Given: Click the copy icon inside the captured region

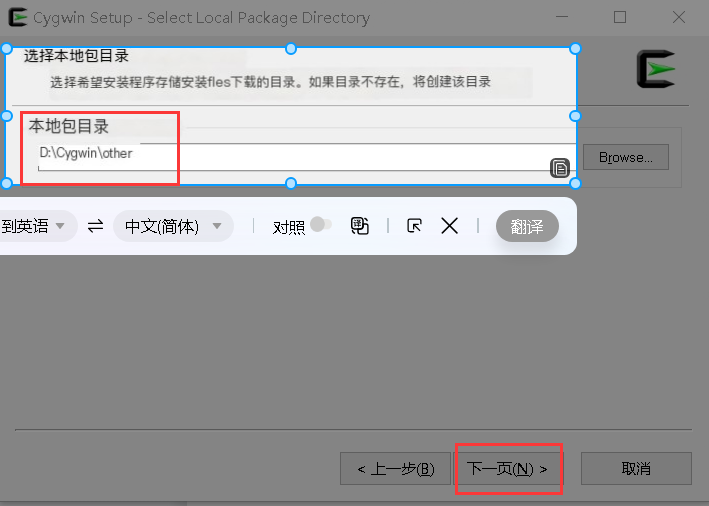Looking at the screenshot, I should (560, 168).
